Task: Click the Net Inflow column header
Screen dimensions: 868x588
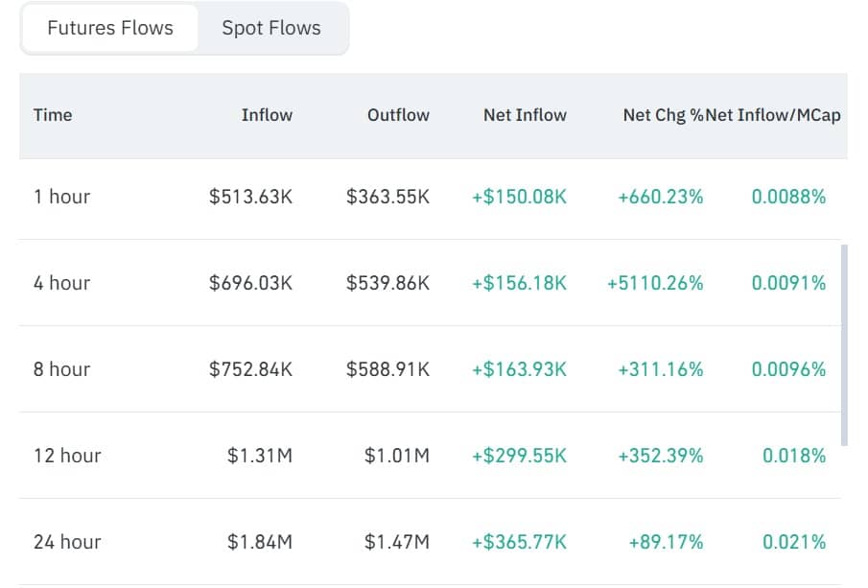Action: tap(526, 115)
